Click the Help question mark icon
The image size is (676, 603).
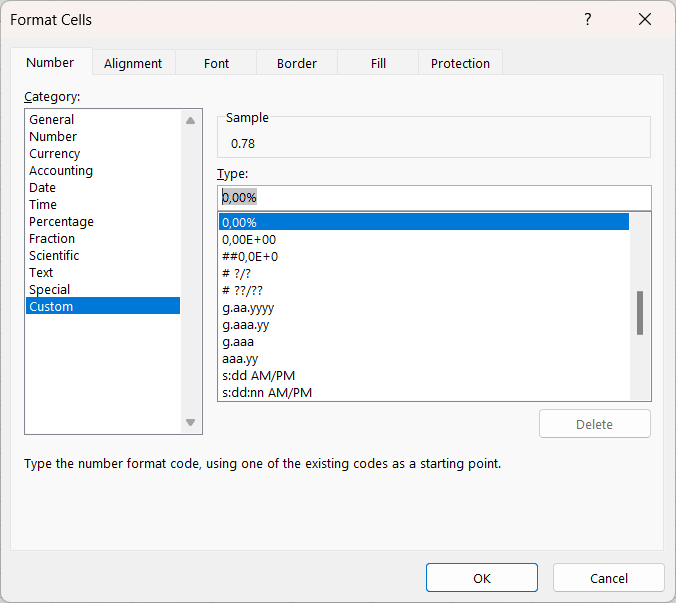click(588, 20)
